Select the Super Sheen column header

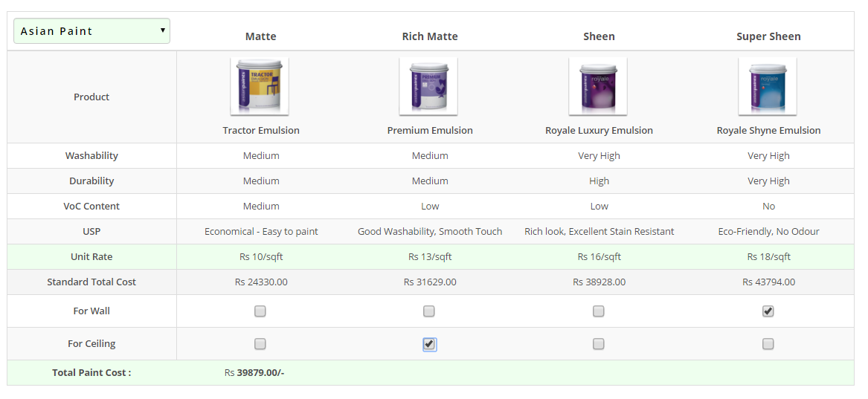(x=768, y=36)
